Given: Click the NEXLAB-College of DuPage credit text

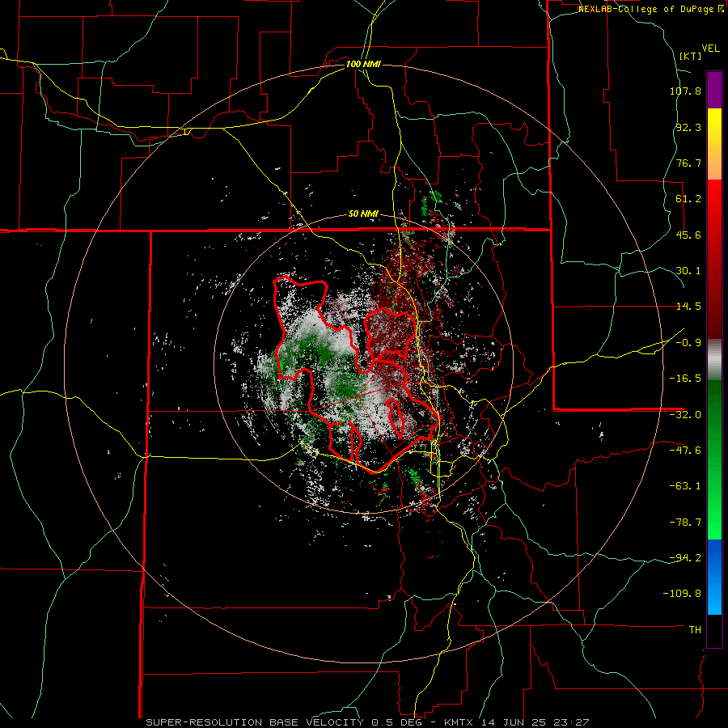Looking at the screenshot, I should point(646,9).
